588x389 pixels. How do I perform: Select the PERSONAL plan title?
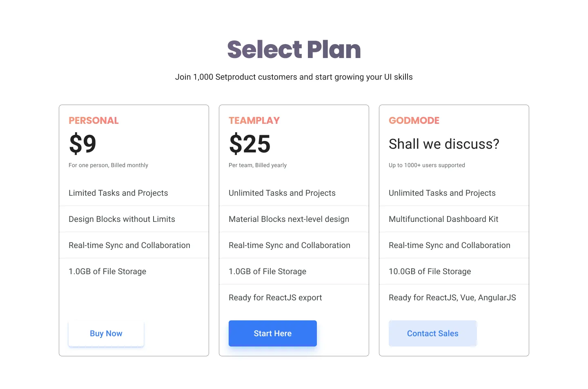(x=94, y=121)
